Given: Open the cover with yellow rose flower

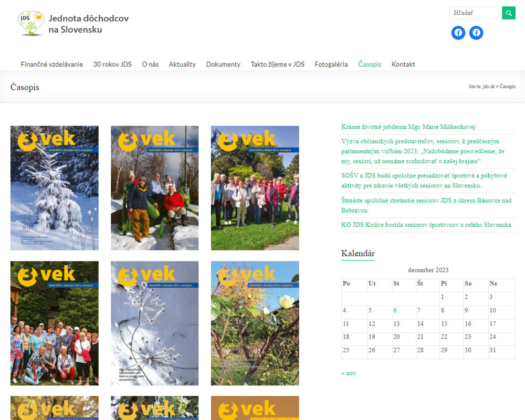Looking at the screenshot, I should click(255, 323).
